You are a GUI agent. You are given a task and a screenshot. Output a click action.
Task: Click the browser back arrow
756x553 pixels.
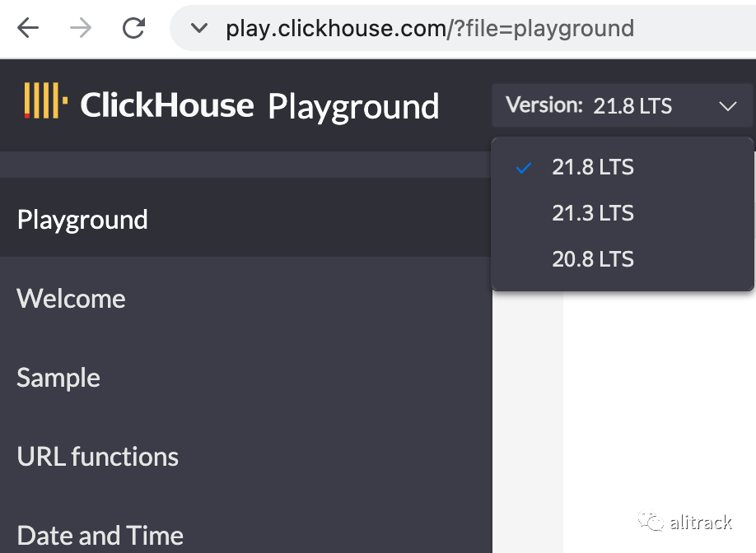28,28
